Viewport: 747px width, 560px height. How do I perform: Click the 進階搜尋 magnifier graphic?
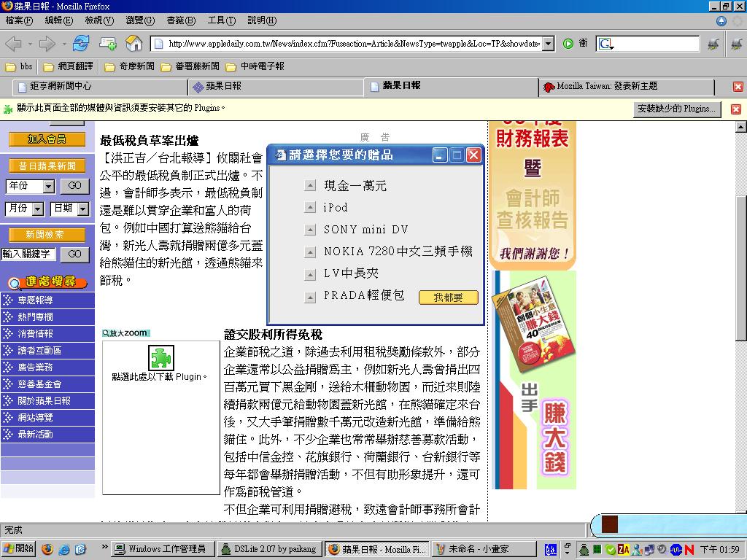47,282
